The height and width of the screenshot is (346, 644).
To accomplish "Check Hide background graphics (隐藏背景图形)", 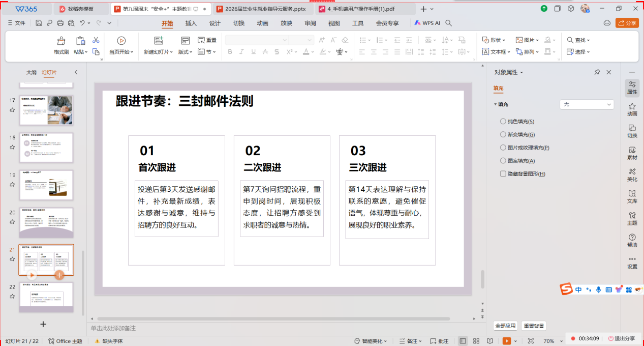I will tap(503, 174).
